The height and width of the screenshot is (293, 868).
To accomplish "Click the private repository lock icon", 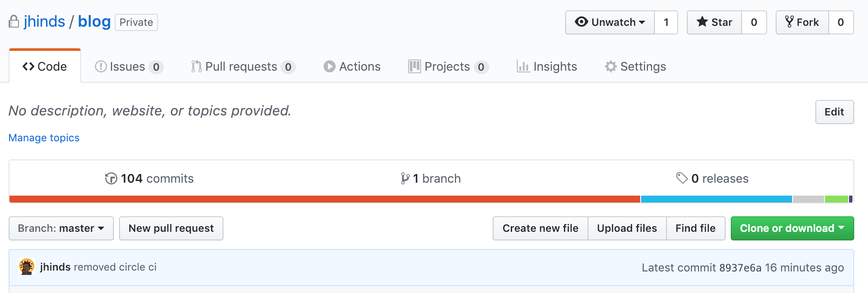I will (14, 22).
